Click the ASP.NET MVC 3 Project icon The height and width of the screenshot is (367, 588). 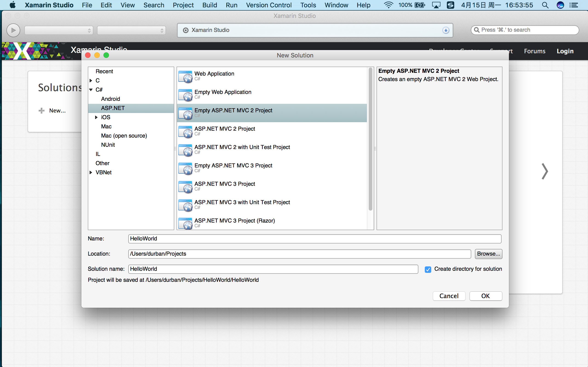[185, 187]
